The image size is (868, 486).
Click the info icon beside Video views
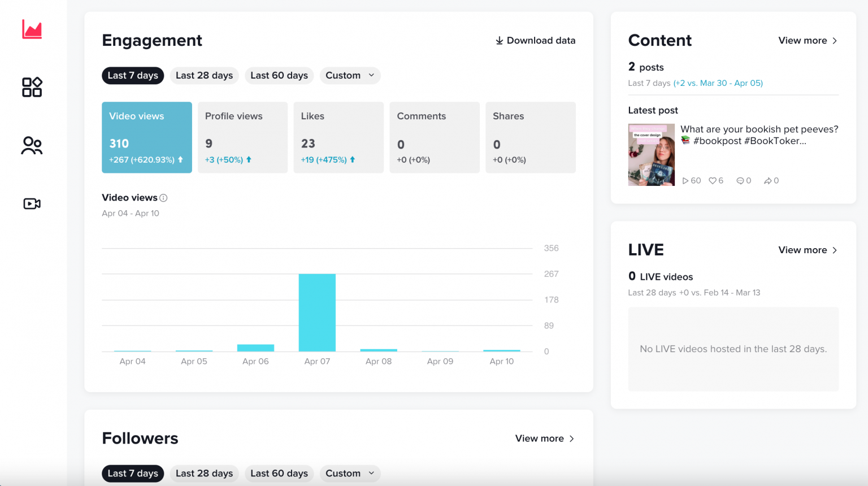163,198
